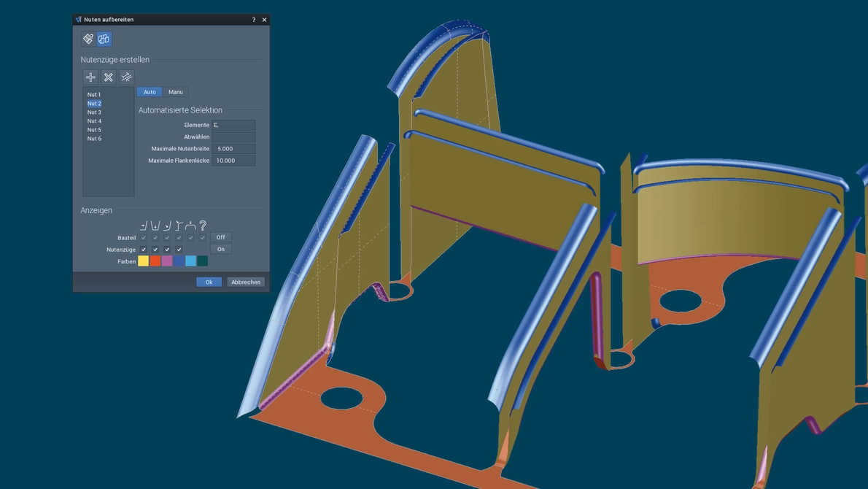Select Nut 2 in the groove list

(x=94, y=104)
